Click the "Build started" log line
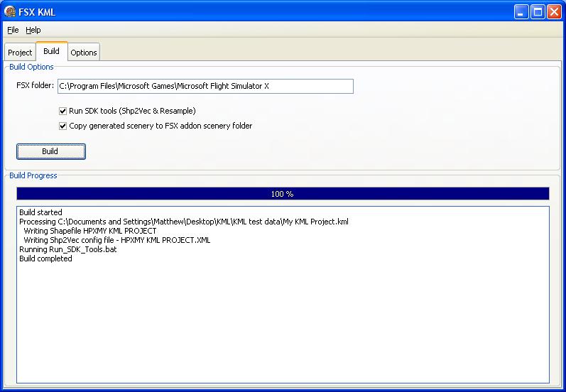Screen dimensions: 566x392 tap(40, 212)
